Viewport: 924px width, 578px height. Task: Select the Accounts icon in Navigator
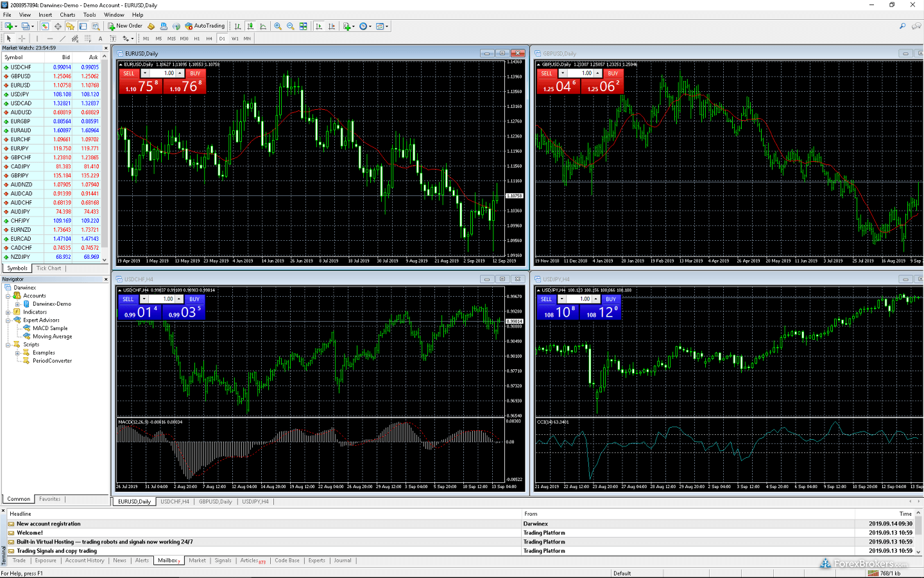pos(17,295)
